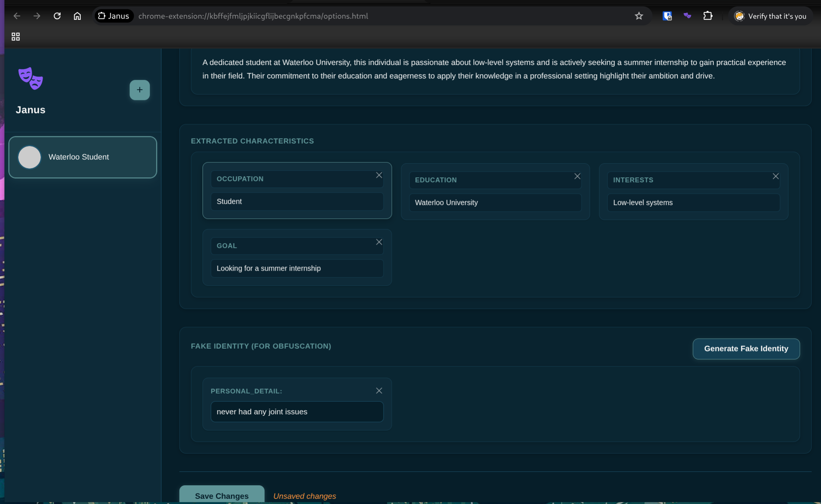Bookmark this page with the star icon
Screen dimensions: 821x504
[x=639, y=16]
